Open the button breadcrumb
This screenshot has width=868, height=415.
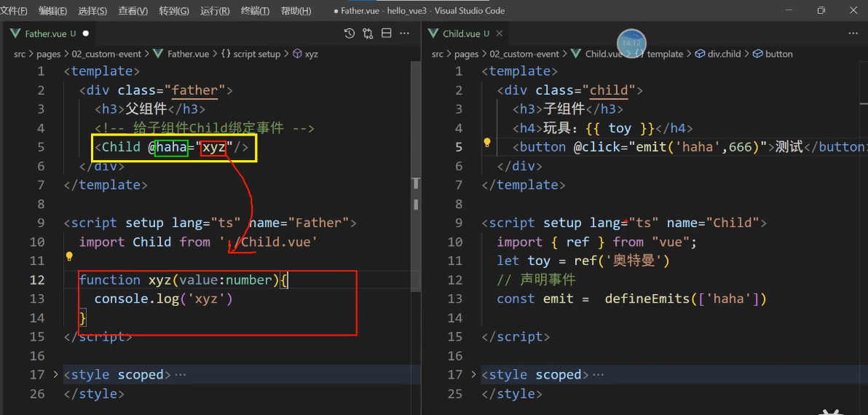[x=772, y=54]
